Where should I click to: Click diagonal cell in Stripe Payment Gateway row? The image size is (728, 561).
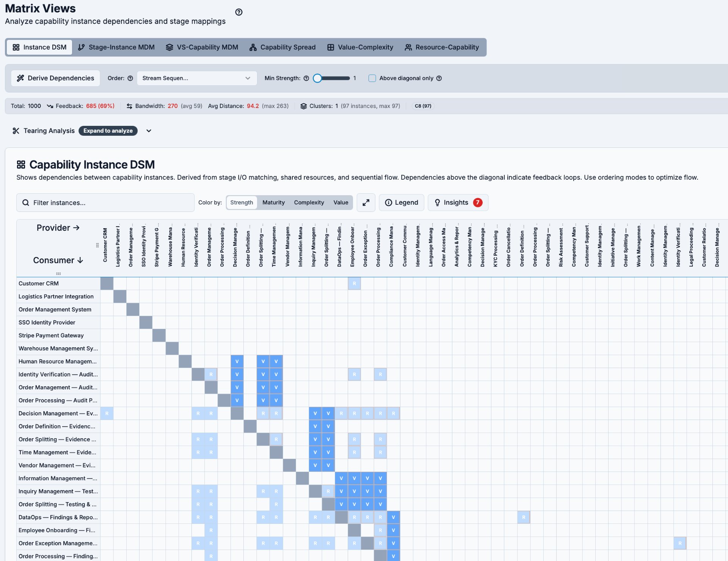(159, 335)
